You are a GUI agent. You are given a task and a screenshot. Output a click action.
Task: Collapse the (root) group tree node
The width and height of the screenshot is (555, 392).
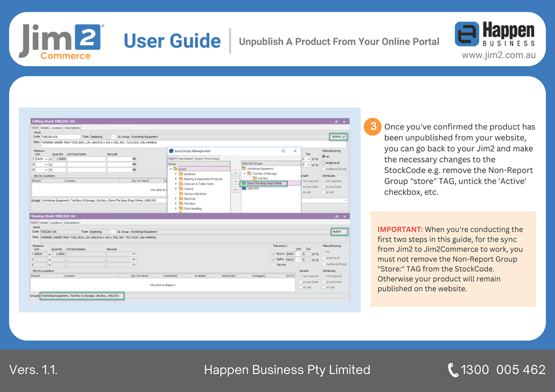click(171, 169)
